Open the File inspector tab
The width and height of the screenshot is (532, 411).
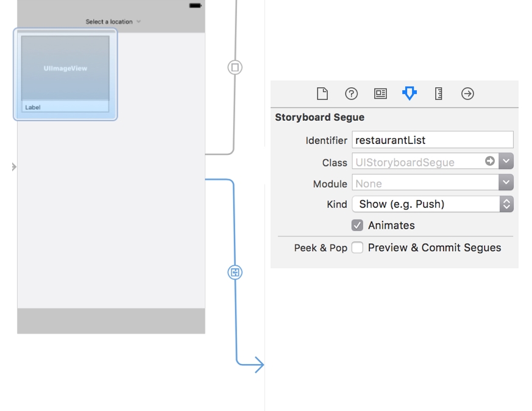[x=322, y=94]
